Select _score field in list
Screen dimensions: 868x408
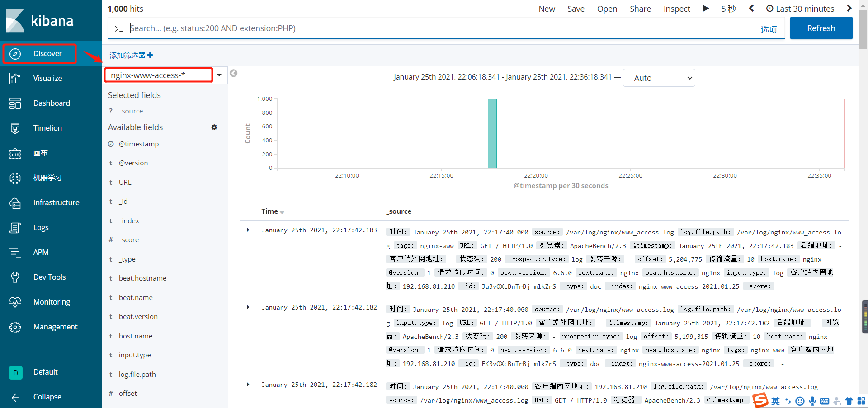[x=129, y=240]
